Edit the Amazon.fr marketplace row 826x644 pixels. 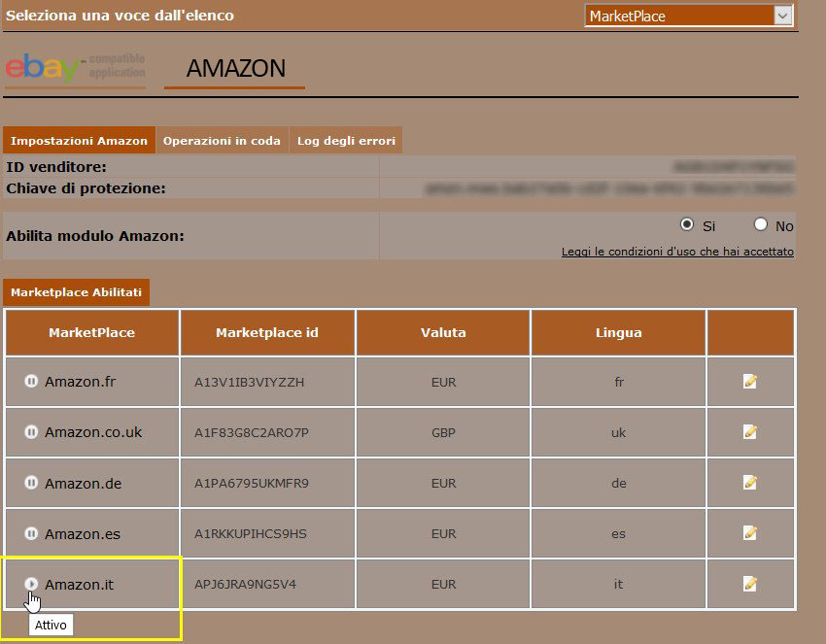(x=749, y=382)
